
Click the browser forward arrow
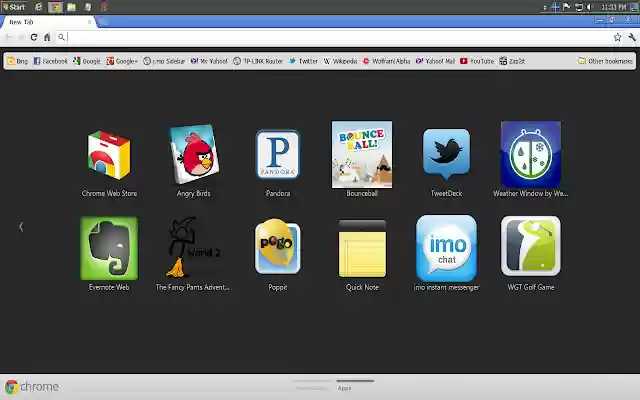coord(20,37)
